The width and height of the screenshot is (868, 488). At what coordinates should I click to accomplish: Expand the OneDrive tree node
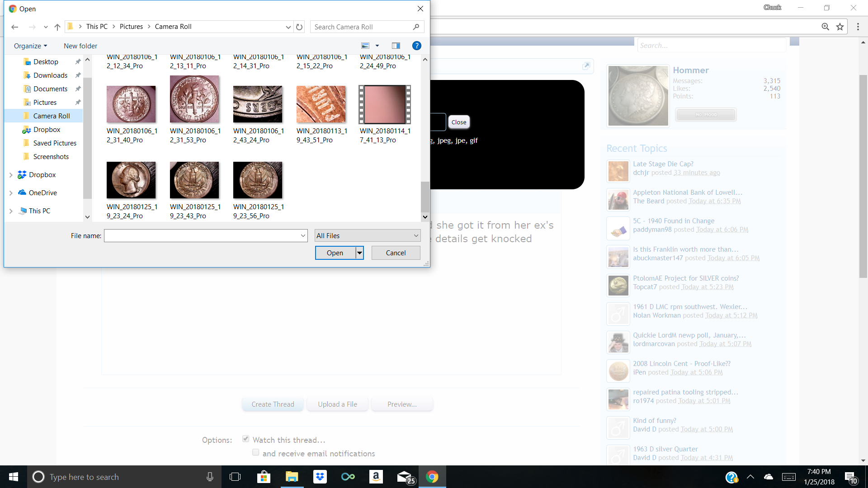(11, 193)
